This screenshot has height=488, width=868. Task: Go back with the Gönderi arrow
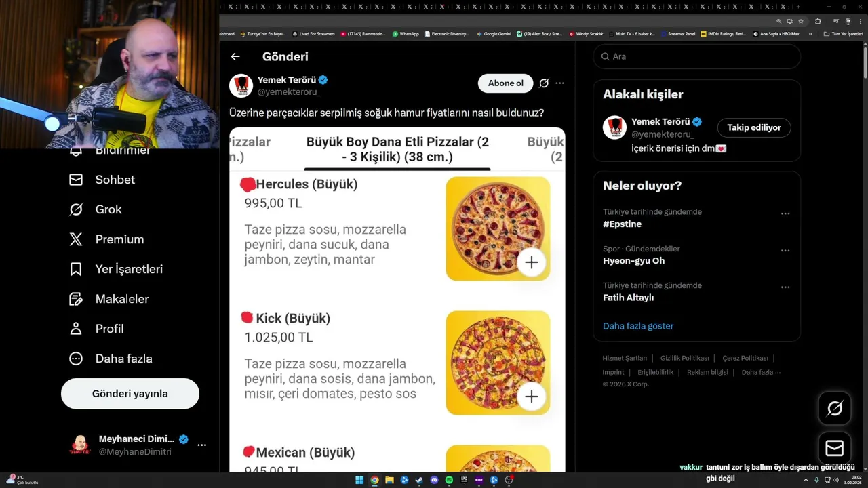coord(235,57)
